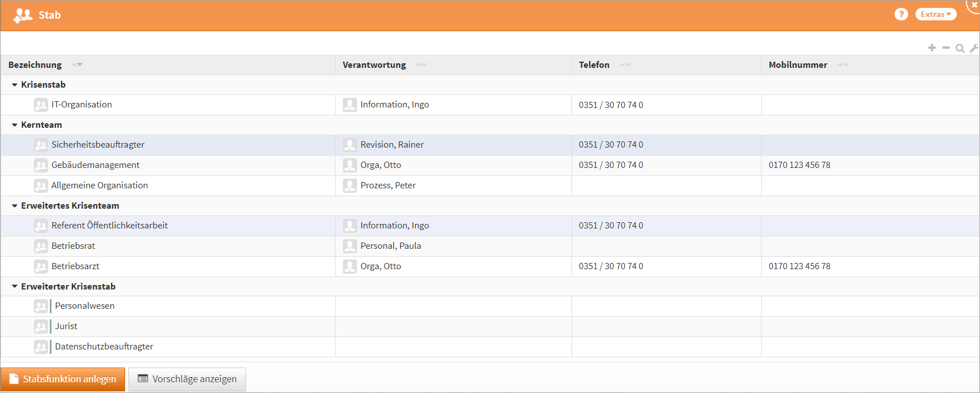Click the Jurist group icon
Image resolution: width=980 pixels, height=393 pixels.
click(41, 326)
